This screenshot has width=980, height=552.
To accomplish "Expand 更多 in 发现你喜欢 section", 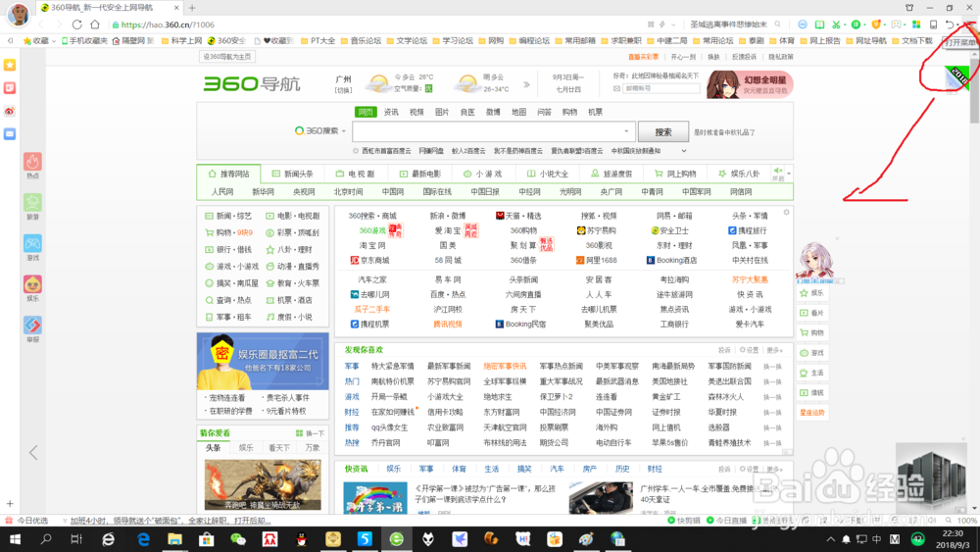I will pyautogui.click(x=774, y=350).
